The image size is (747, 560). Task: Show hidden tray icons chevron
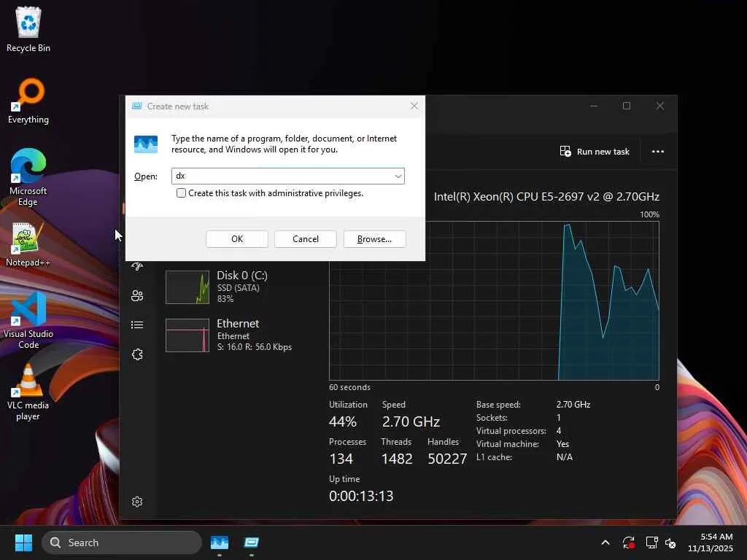pyautogui.click(x=605, y=542)
